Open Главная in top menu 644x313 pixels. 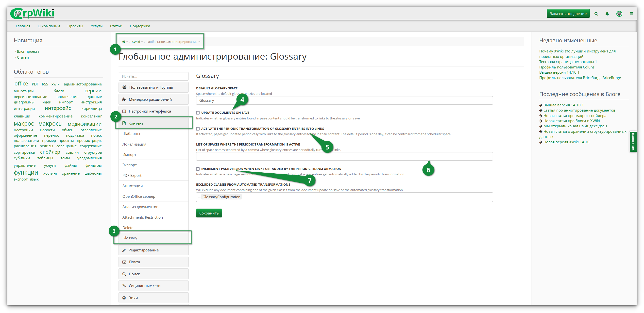[23, 26]
